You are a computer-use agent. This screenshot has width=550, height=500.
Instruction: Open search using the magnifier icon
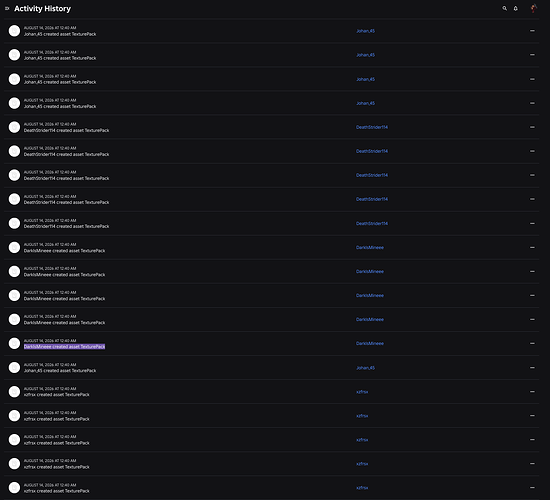tap(504, 8)
